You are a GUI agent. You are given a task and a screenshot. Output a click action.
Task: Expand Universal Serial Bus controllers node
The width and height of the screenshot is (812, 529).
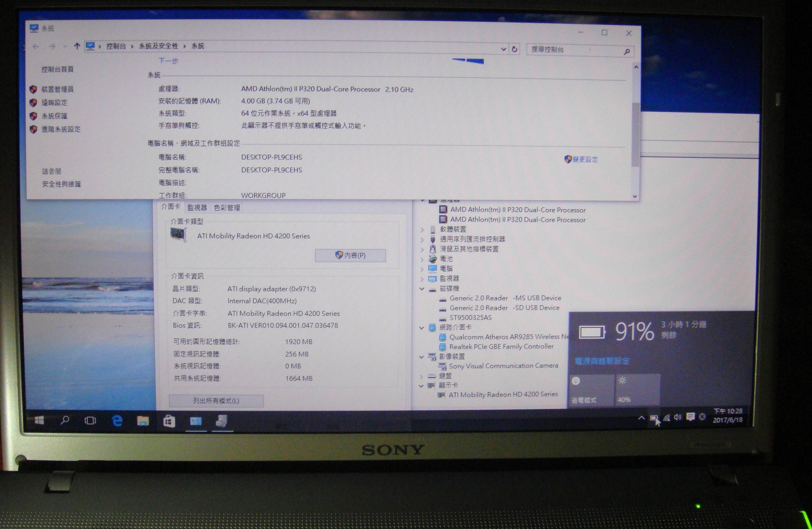[x=422, y=239]
